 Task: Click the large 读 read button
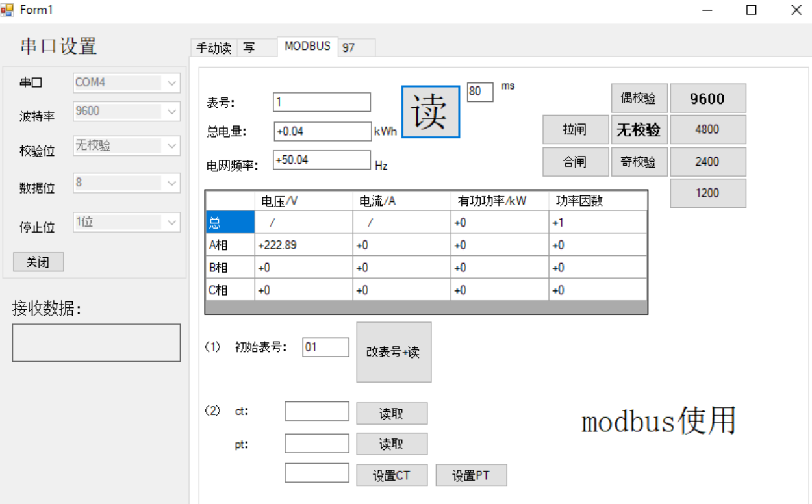[430, 112]
